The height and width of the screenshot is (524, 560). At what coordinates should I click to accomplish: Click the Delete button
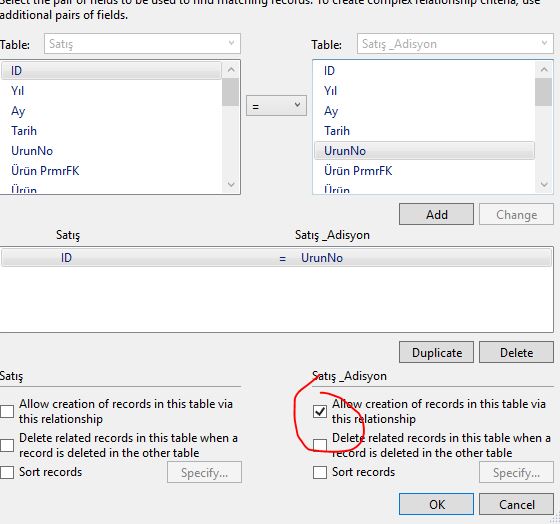click(x=516, y=352)
